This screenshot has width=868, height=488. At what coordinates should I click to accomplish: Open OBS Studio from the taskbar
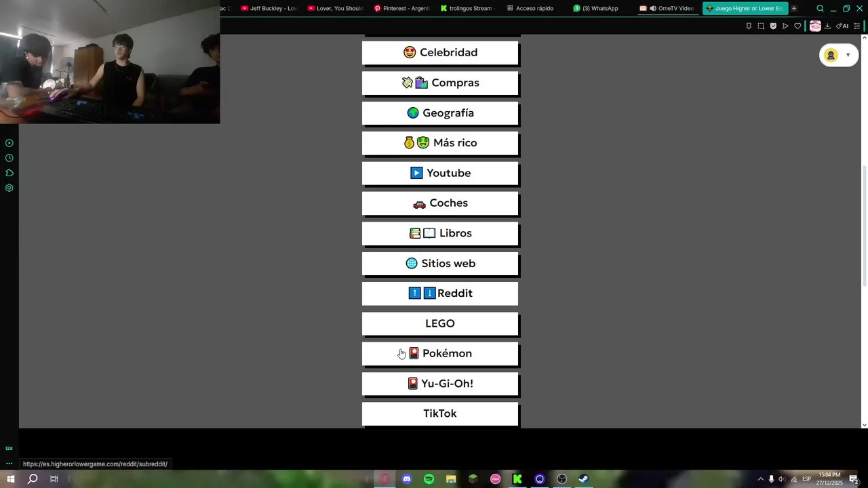tap(561, 479)
